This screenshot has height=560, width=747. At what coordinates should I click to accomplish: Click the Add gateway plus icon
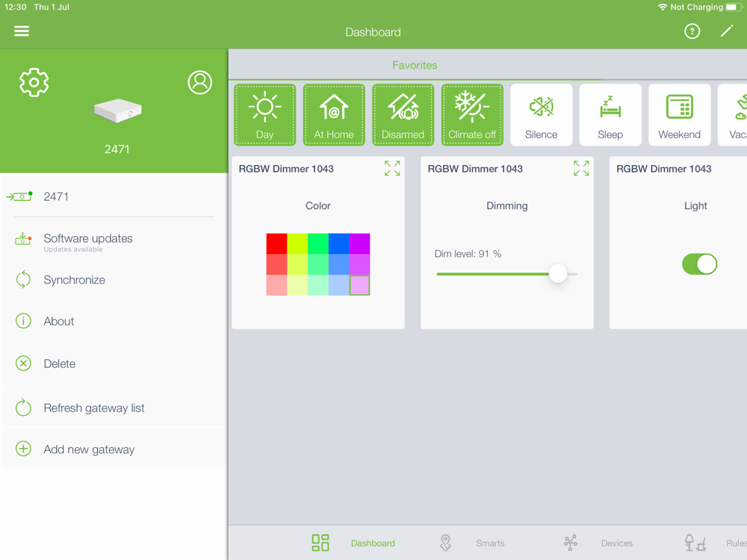[23, 449]
